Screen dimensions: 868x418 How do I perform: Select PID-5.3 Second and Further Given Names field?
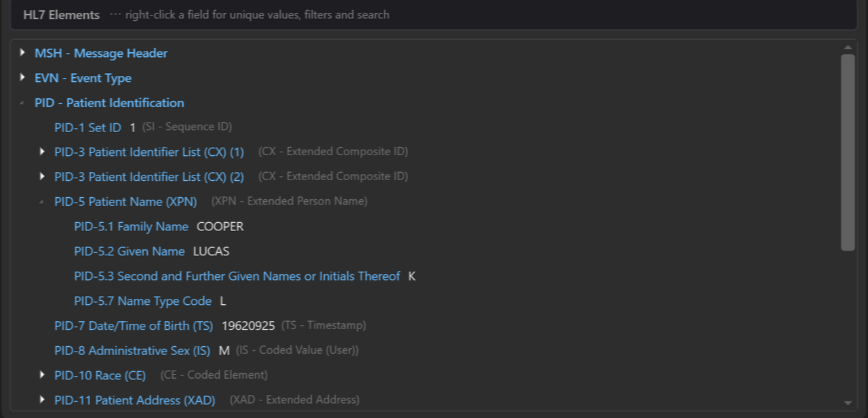(237, 276)
